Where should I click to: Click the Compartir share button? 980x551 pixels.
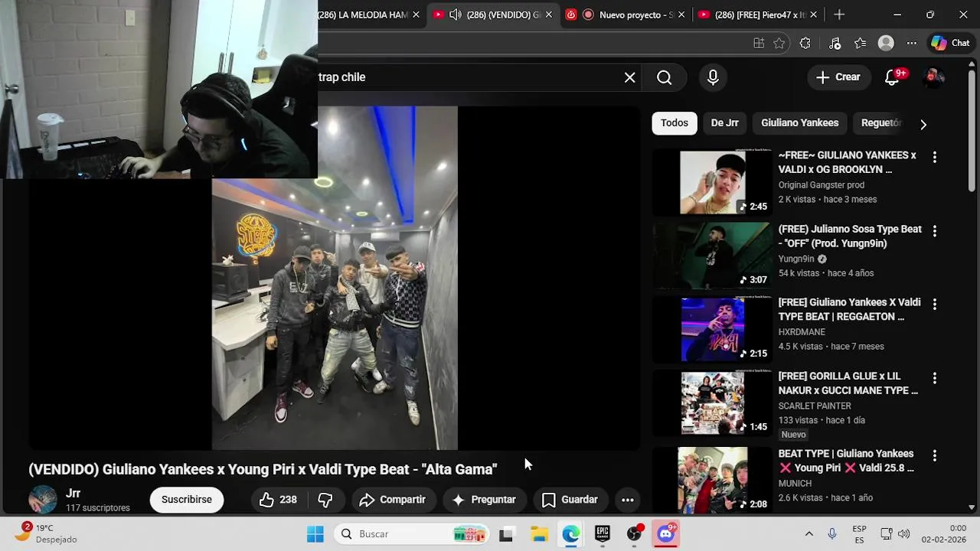click(392, 500)
